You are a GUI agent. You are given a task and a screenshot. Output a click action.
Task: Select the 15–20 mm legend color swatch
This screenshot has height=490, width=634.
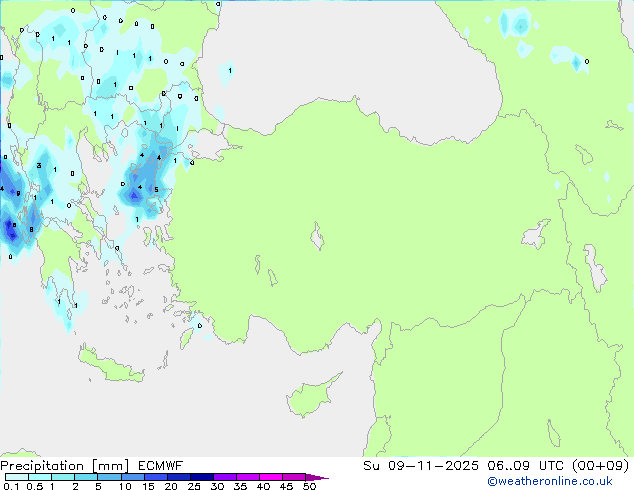pos(155,477)
